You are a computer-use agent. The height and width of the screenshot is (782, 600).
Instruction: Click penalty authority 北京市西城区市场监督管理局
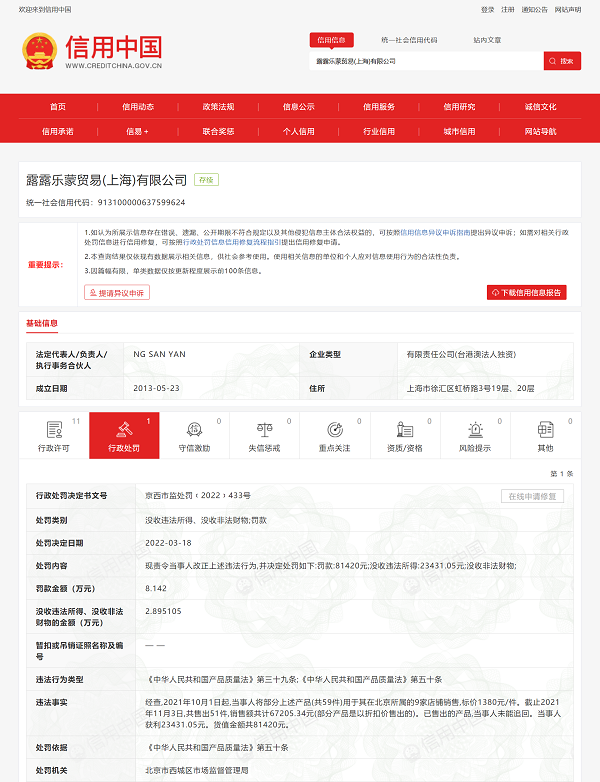point(197,770)
